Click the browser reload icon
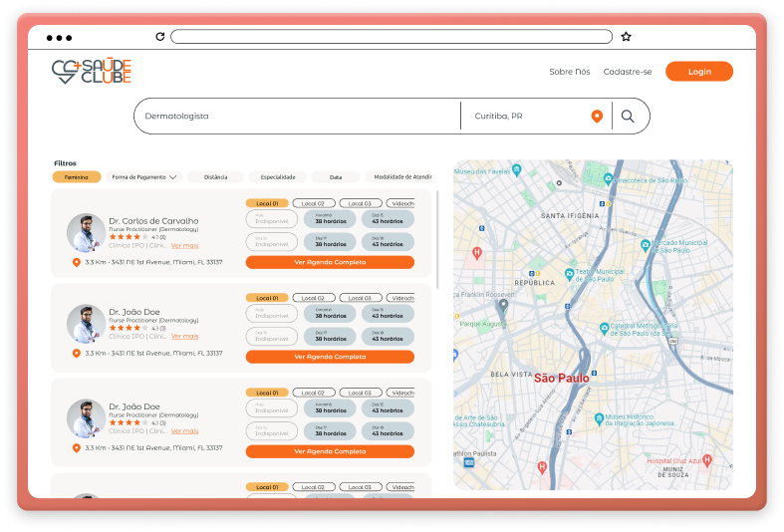This screenshot has width=784, height=532. (x=159, y=37)
